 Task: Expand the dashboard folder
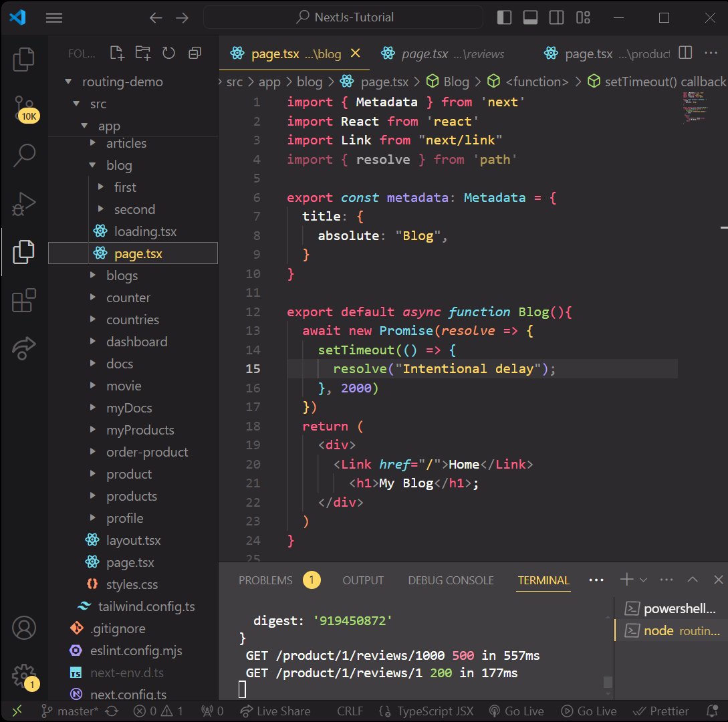pyautogui.click(x=136, y=342)
